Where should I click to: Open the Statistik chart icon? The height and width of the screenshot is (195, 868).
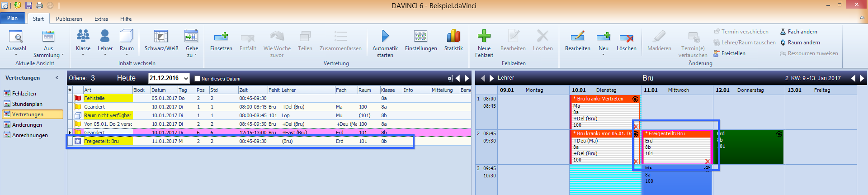point(453,41)
